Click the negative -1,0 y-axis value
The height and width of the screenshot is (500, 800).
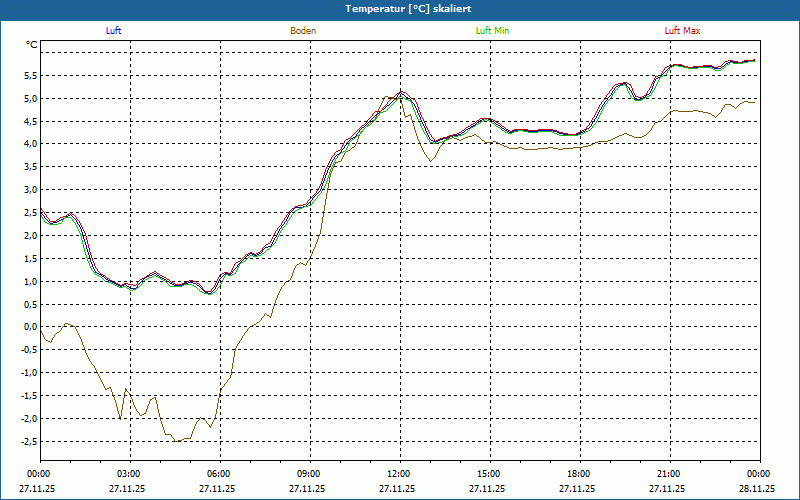click(29, 372)
